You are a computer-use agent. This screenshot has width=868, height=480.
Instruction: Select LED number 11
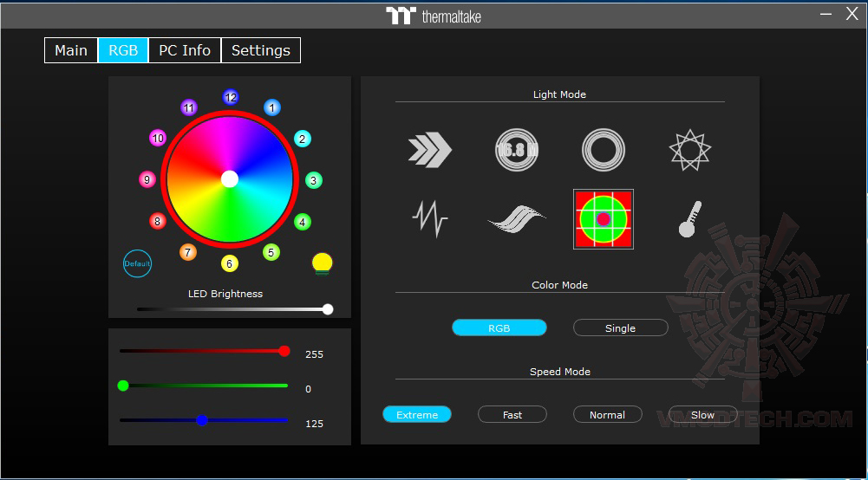click(189, 107)
